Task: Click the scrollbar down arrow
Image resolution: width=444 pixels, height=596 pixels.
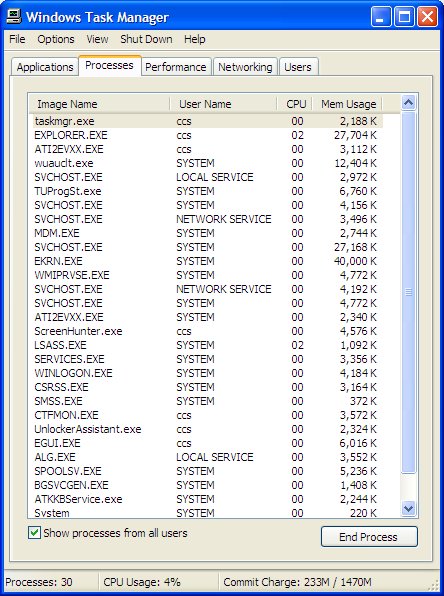Action: [x=409, y=508]
